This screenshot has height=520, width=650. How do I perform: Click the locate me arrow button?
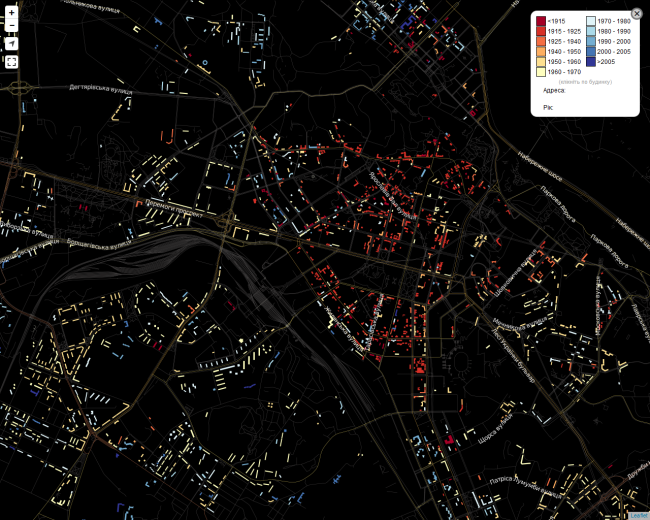click(11, 44)
